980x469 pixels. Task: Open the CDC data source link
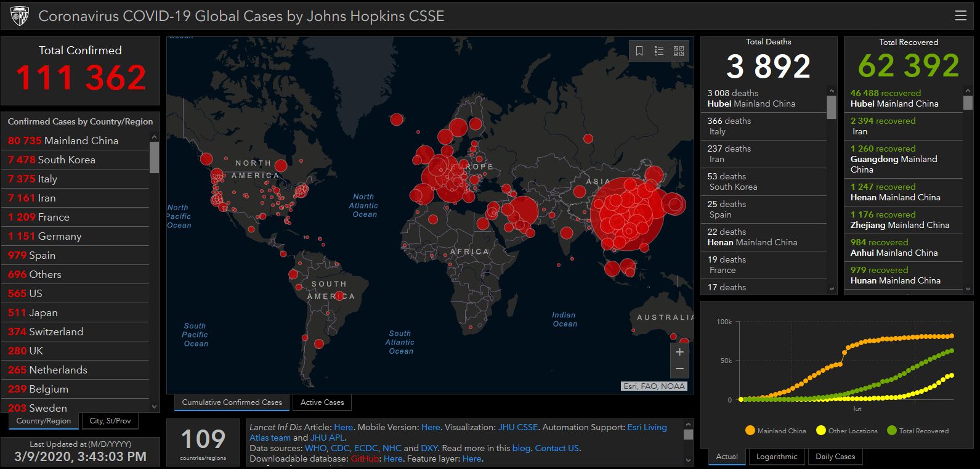coord(340,448)
